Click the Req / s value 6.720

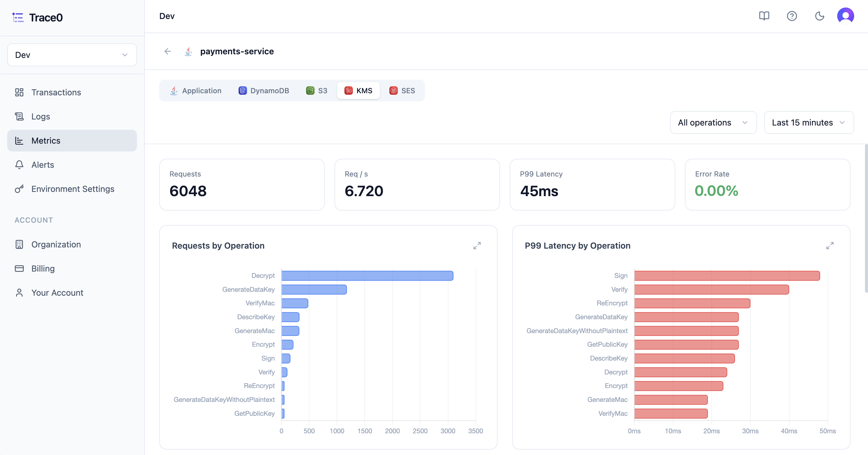click(364, 191)
